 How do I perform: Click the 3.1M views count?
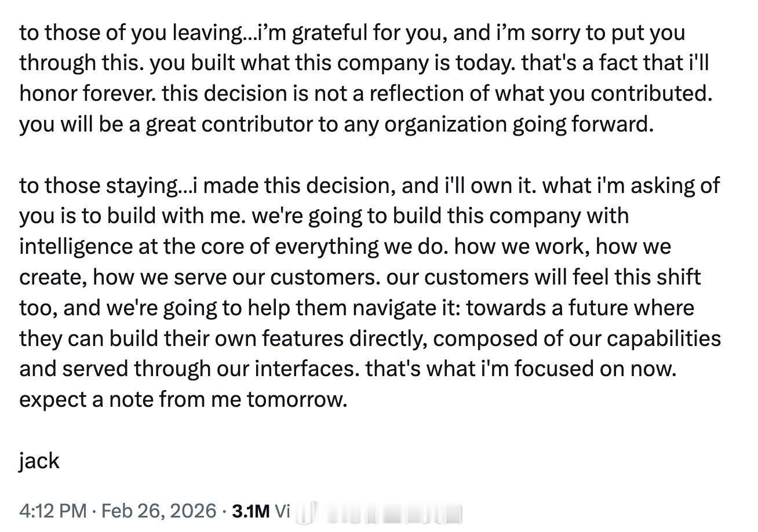click(250, 511)
